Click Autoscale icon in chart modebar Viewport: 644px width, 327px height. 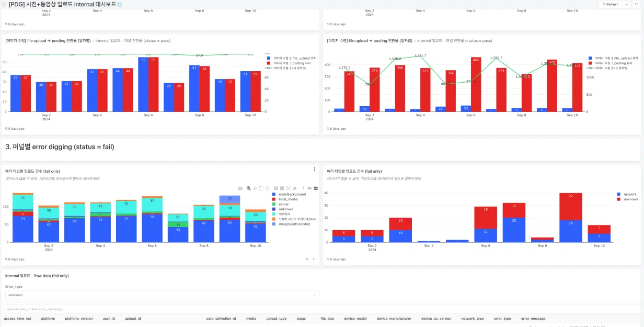tap(289, 188)
